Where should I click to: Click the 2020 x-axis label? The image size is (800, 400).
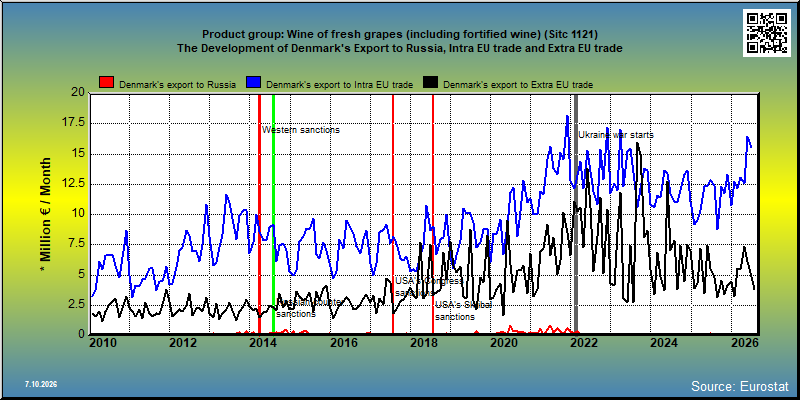(504, 343)
